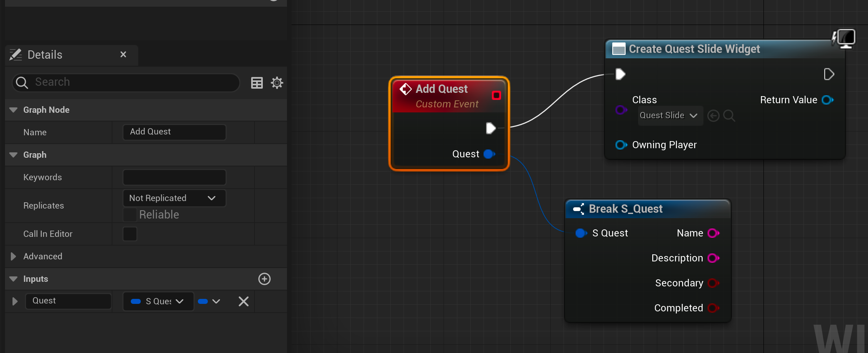
Task: Click the Completed pin label
Action: point(678,308)
